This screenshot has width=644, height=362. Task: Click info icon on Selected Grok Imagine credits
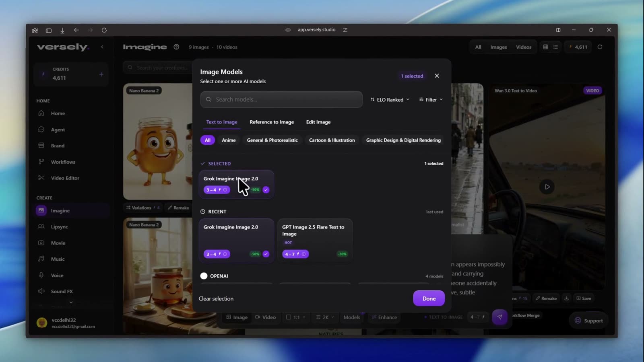225,190
